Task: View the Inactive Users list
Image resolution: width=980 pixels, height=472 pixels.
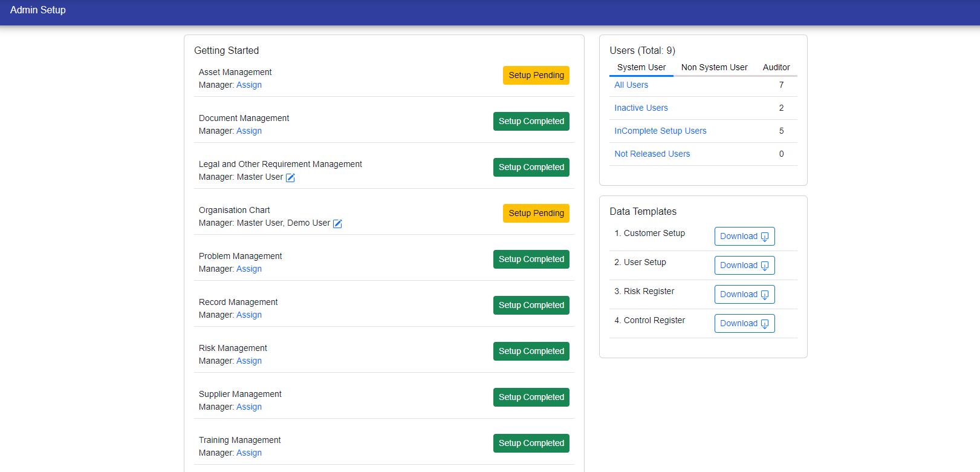Action: [641, 108]
